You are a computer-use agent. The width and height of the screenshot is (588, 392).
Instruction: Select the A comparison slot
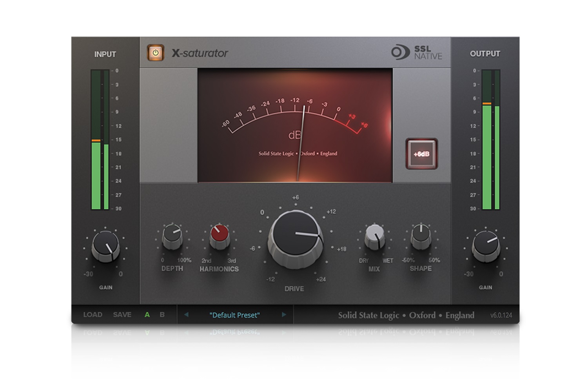point(147,315)
